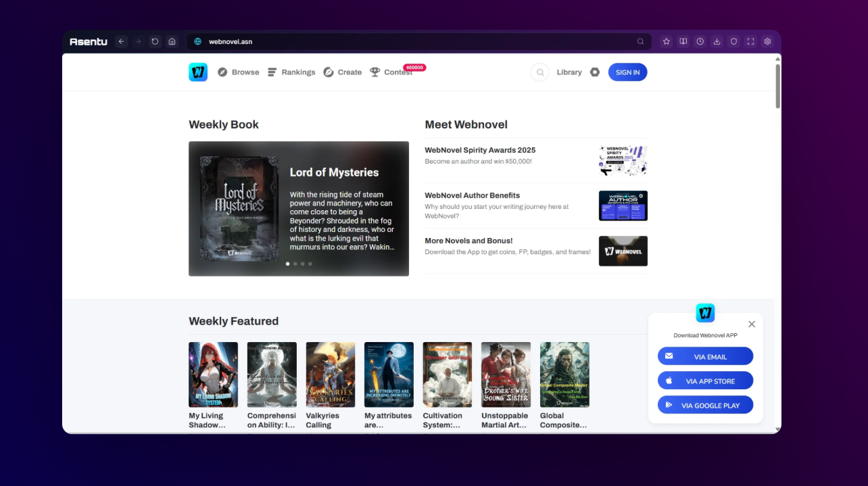Click the pen icon beside Create
The width and height of the screenshot is (868, 486).
click(x=329, y=72)
